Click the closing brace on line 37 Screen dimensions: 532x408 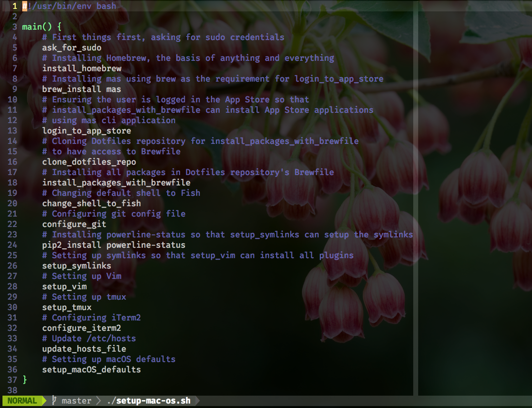click(24, 379)
